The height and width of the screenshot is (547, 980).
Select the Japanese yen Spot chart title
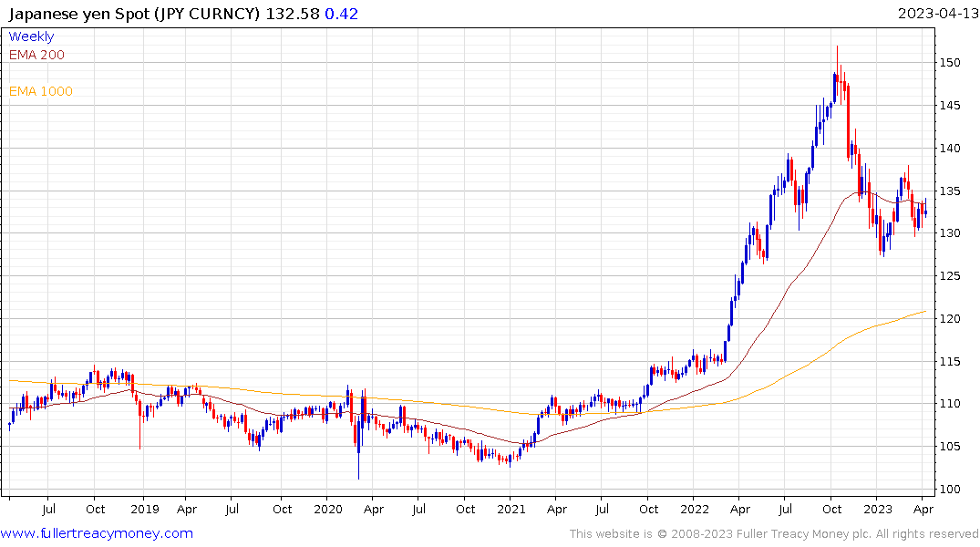click(134, 14)
